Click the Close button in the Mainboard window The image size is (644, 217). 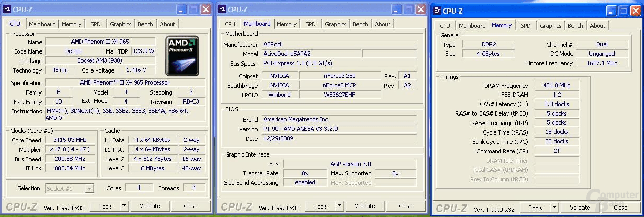tap(405, 206)
